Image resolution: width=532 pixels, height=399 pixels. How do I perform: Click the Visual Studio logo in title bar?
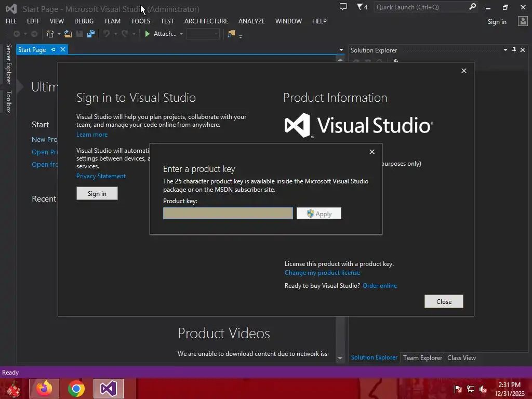tap(11, 9)
